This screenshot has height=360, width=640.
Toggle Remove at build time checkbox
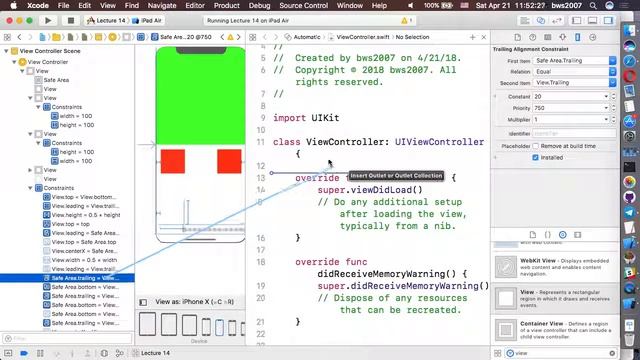point(536,146)
